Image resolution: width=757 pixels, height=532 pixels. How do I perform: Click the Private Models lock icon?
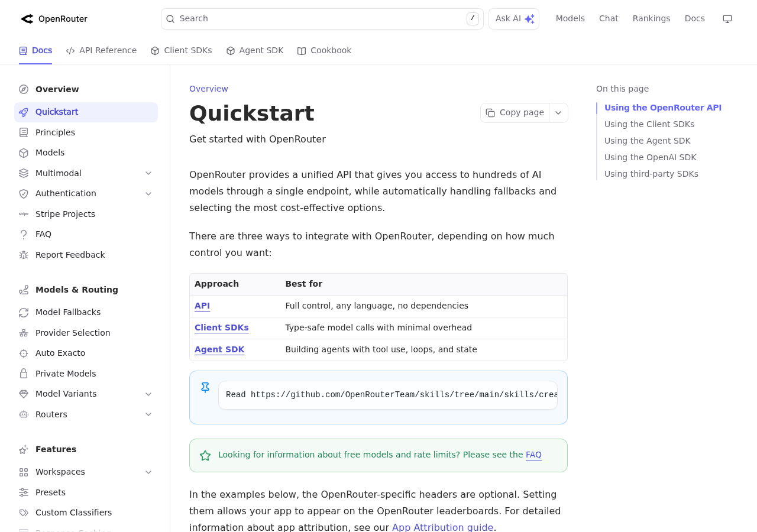pos(24,374)
